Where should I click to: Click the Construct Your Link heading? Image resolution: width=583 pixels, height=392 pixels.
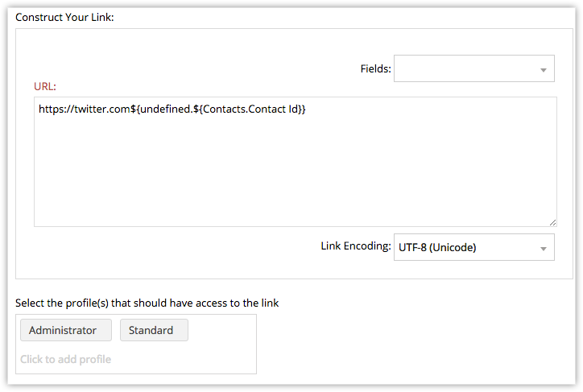(x=64, y=17)
